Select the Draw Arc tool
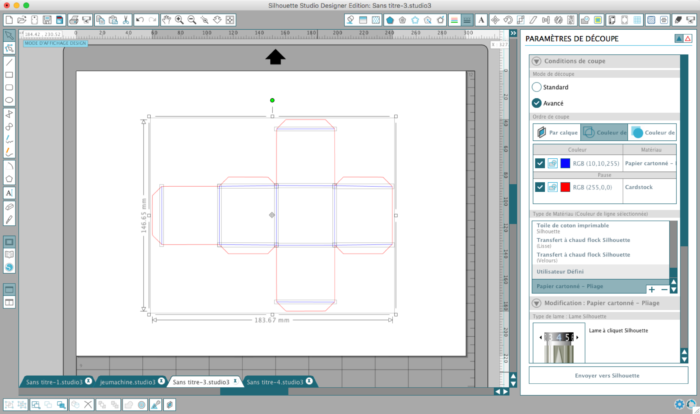 click(9, 166)
